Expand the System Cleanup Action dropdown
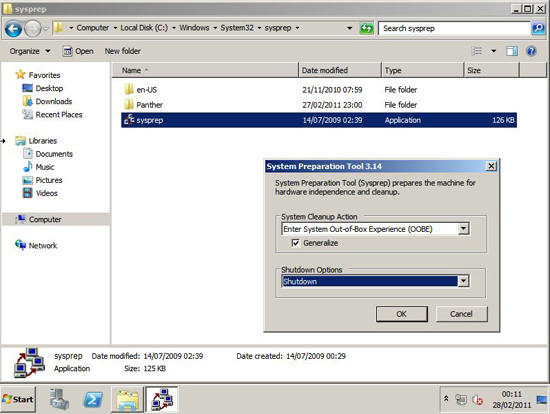The image size is (550, 414). (463, 229)
